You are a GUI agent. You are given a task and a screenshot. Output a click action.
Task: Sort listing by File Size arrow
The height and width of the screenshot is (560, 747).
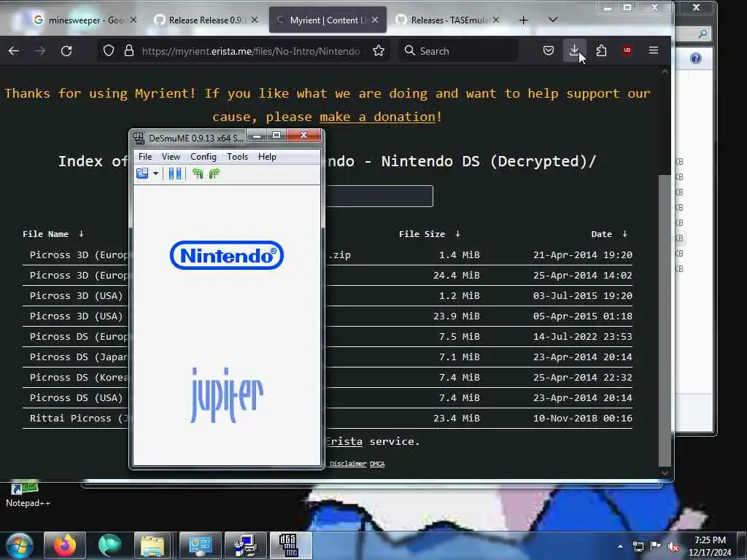[x=458, y=234]
